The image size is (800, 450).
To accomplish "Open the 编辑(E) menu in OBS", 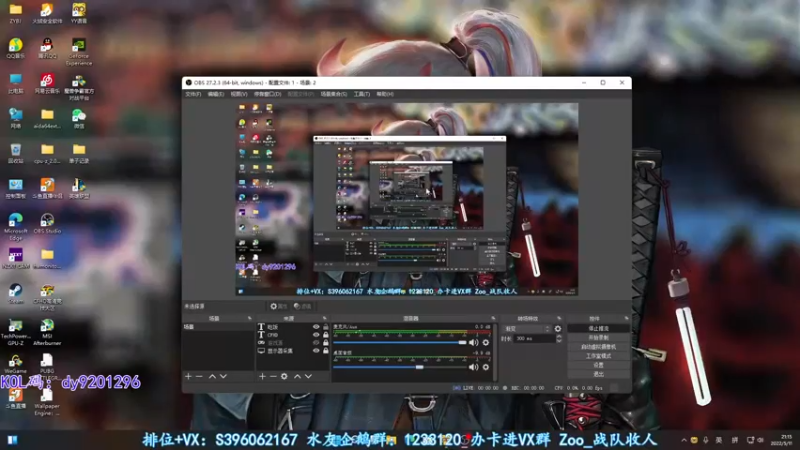I will 216,94.
